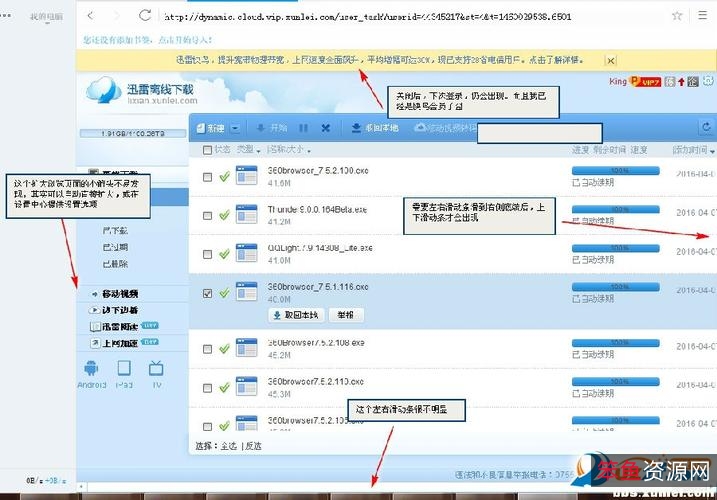Click 全选 select-all link at the bottom
Screen dimensions: 717x500
coord(229,446)
